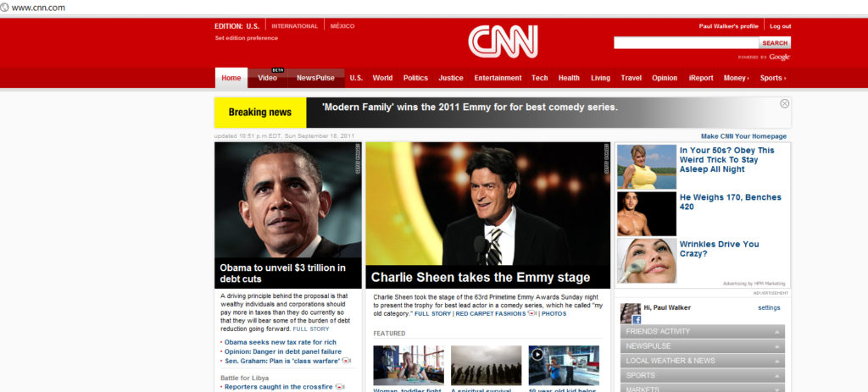This screenshot has width=868, height=392.
Task: Open the Money dropdown in the nav
Action: coord(737,78)
